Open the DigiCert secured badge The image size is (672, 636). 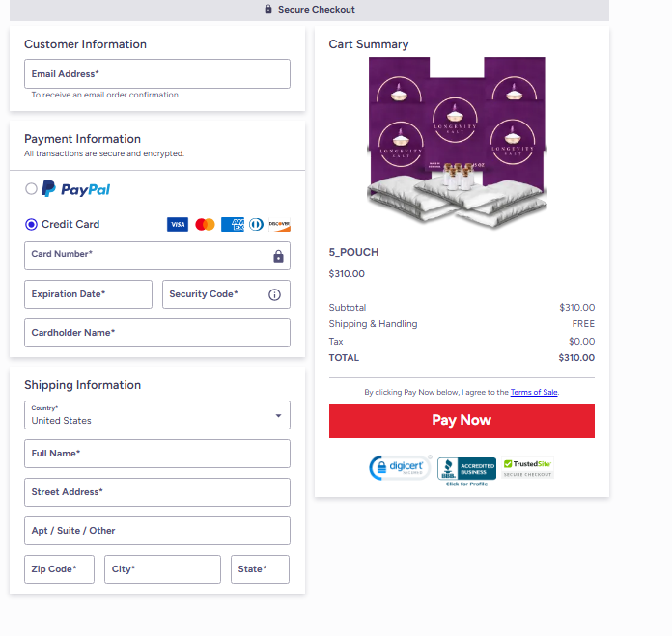pyautogui.click(x=400, y=468)
